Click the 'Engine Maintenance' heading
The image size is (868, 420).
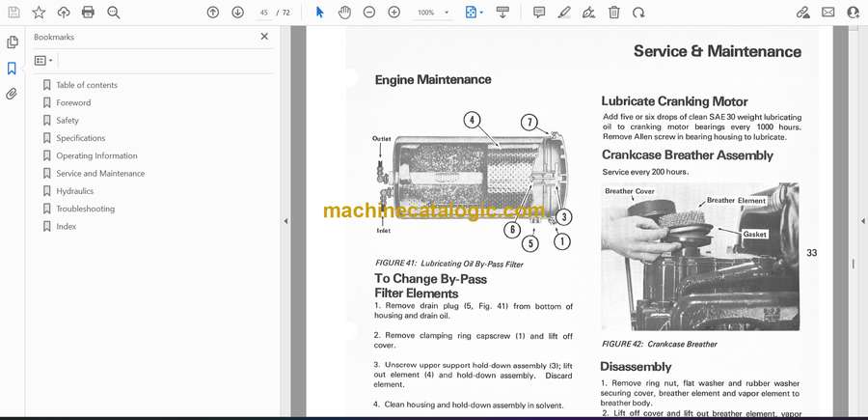tap(433, 80)
